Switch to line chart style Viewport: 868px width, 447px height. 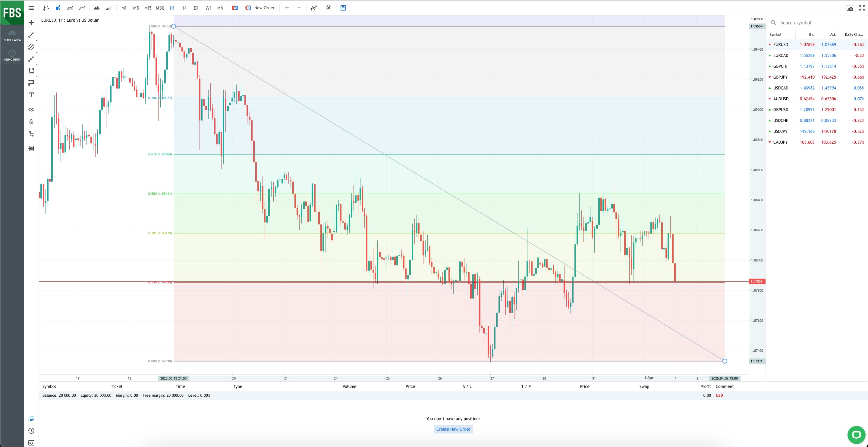coord(82,8)
